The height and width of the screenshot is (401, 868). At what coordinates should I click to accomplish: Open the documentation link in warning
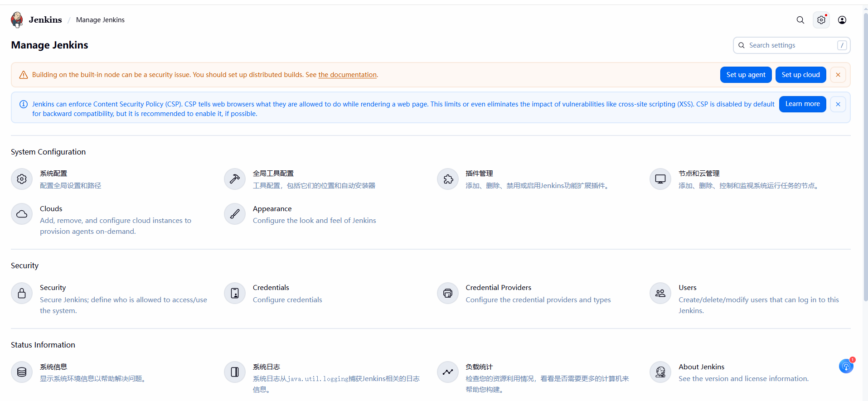point(347,75)
